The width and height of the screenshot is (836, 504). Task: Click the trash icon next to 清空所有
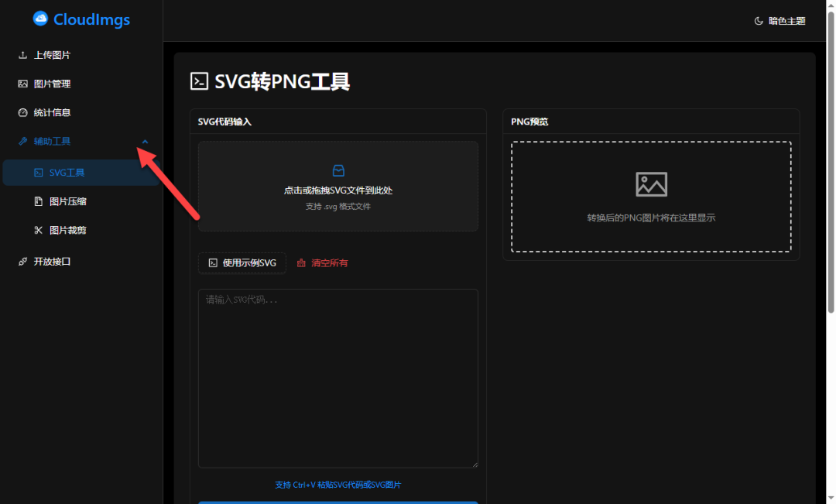click(x=302, y=263)
